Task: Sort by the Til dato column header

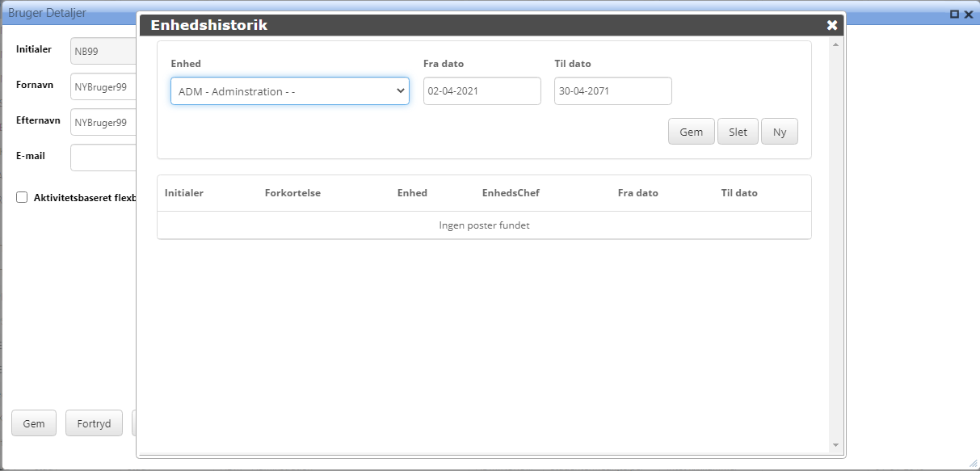Action: [739, 193]
